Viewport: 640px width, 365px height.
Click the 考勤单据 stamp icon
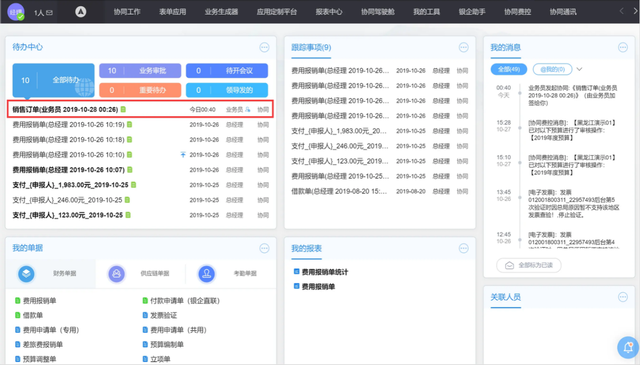[207, 274]
